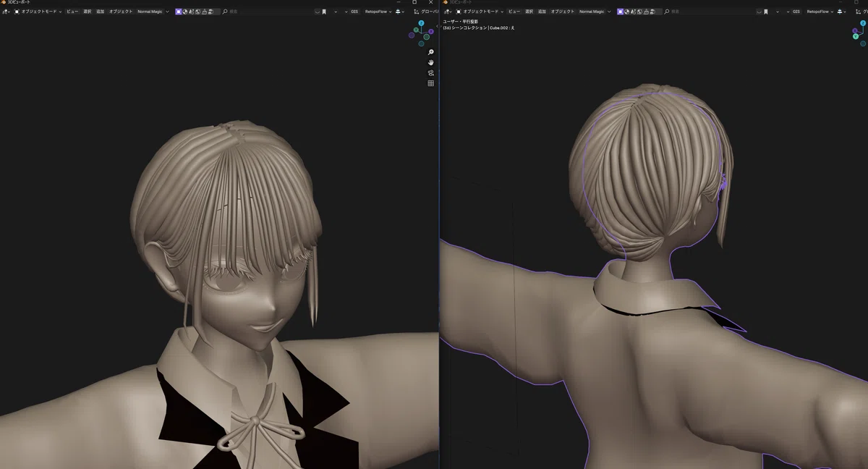The width and height of the screenshot is (868, 469).
Task: Open 選択 menu in right viewport
Action: coord(529,12)
